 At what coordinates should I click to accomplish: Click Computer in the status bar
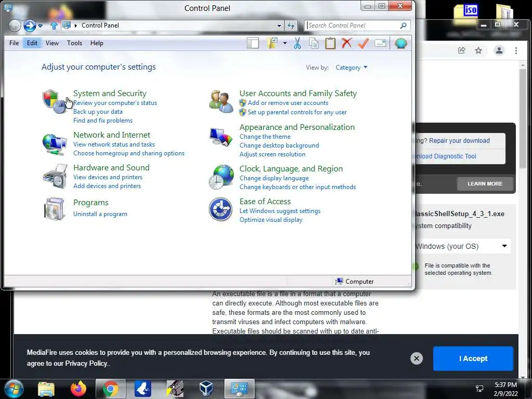(x=354, y=282)
